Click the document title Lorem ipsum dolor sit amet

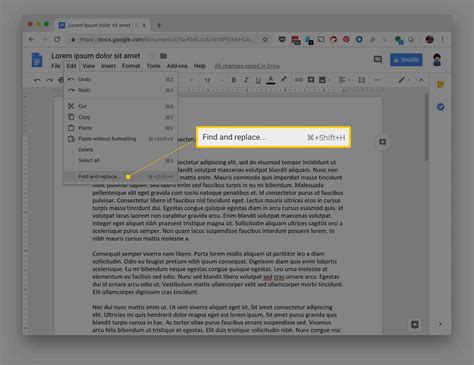96,56
